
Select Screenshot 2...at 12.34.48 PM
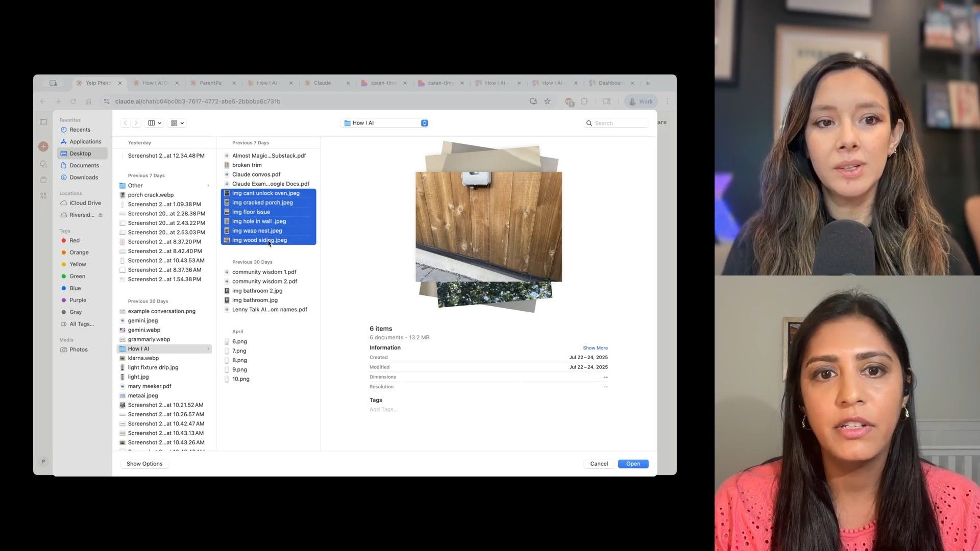[x=166, y=156]
